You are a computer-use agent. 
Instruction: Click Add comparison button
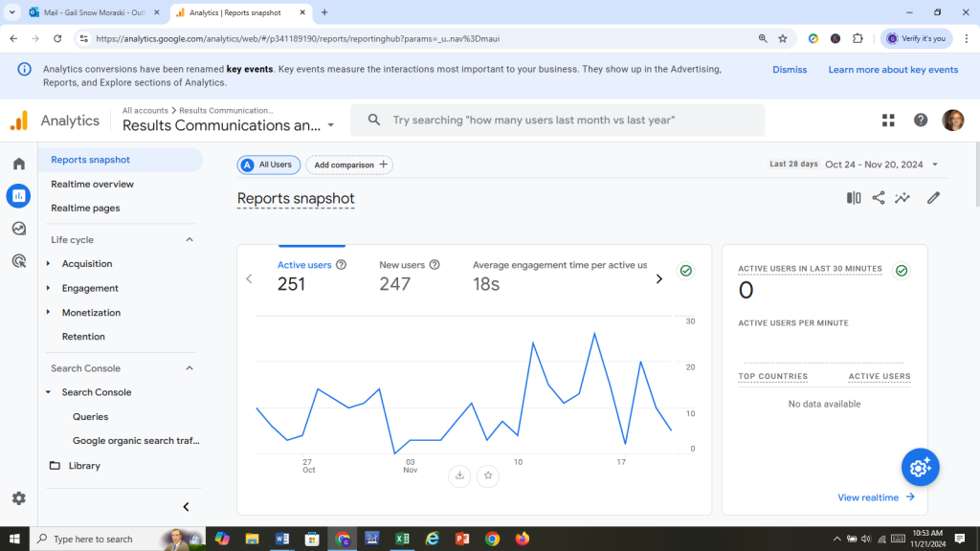349,165
